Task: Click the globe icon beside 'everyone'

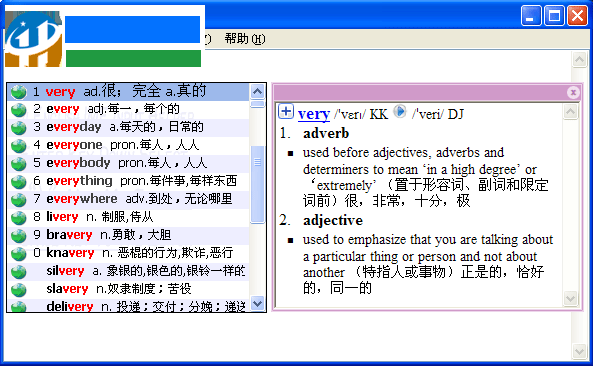Action: tap(18, 146)
